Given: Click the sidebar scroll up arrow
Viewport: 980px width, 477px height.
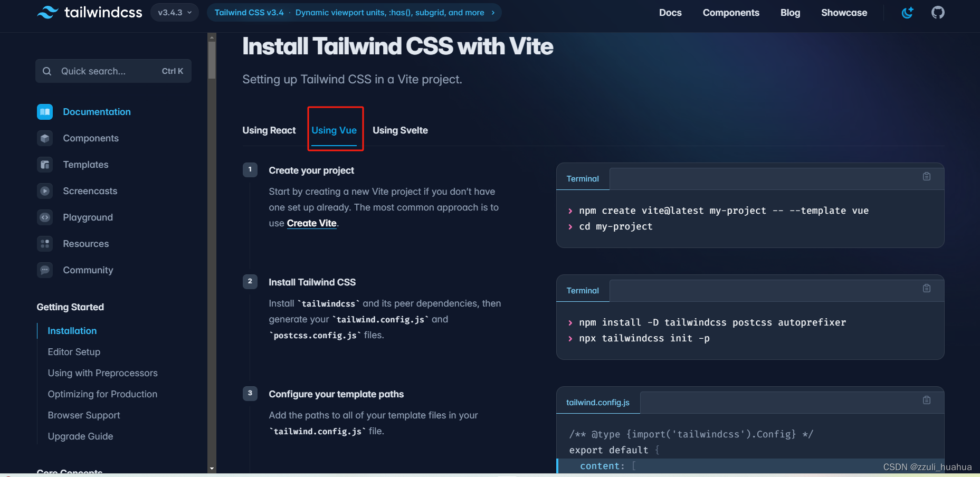Looking at the screenshot, I should coord(212,37).
